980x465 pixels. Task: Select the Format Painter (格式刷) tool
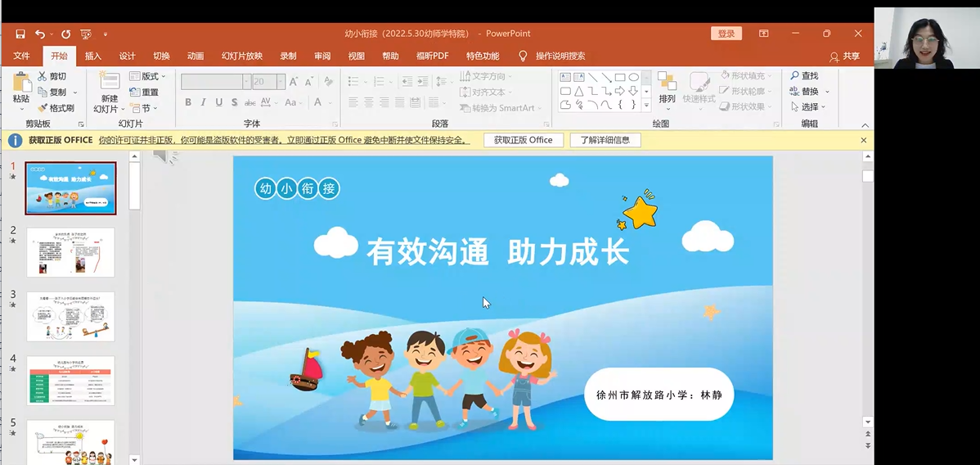56,108
